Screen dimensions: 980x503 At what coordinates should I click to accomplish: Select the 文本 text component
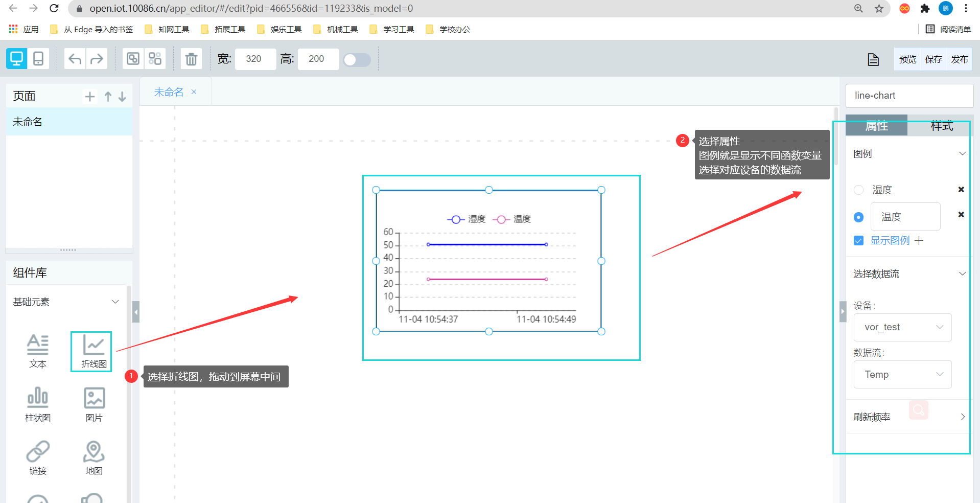[38, 351]
